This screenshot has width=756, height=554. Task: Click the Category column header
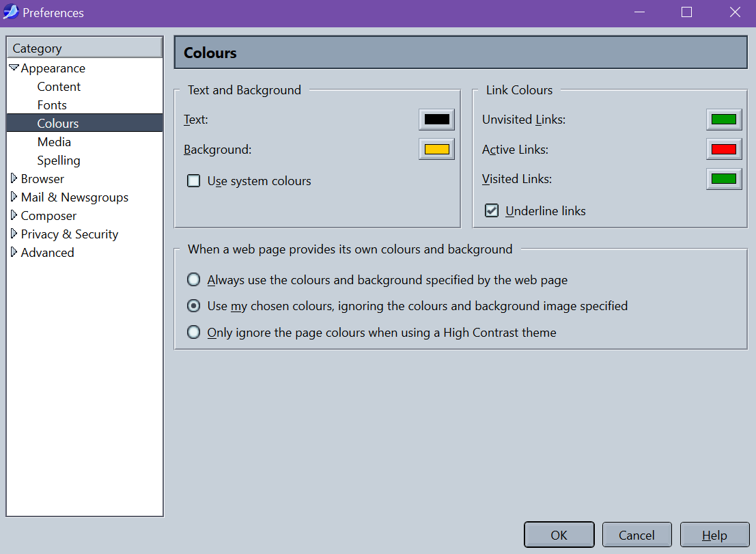pyautogui.click(x=85, y=49)
